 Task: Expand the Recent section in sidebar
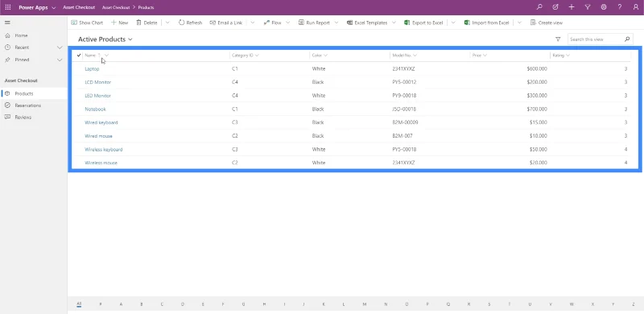tap(60, 48)
